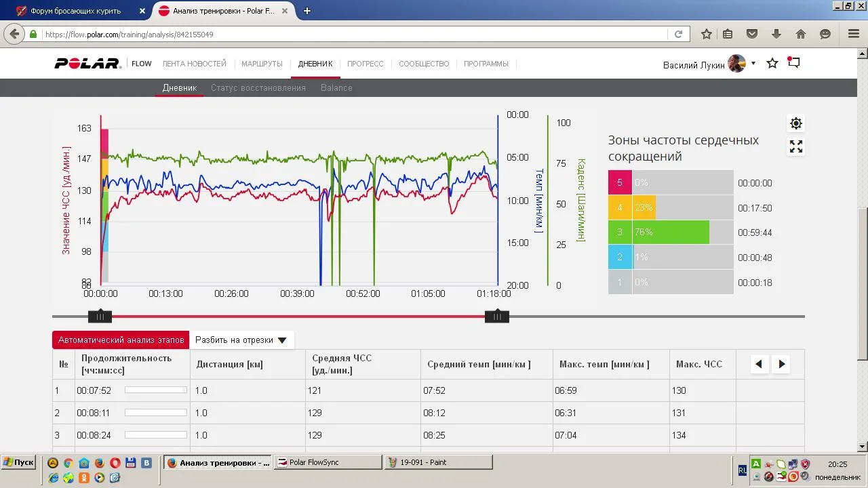Bookmark this page with the browser star
Viewport: 868px width, 488px height.
pos(706,34)
